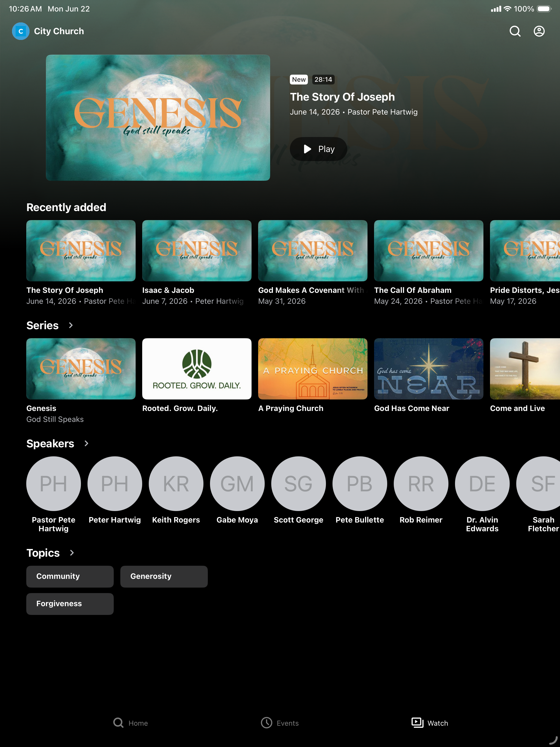Open search with the magnifying glass icon
This screenshot has height=747, width=560.
[515, 31]
